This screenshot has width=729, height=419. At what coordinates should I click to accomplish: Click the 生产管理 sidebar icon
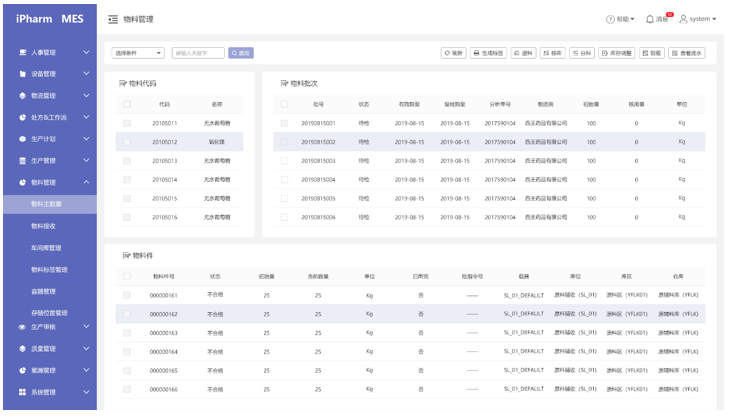pyautogui.click(x=22, y=161)
